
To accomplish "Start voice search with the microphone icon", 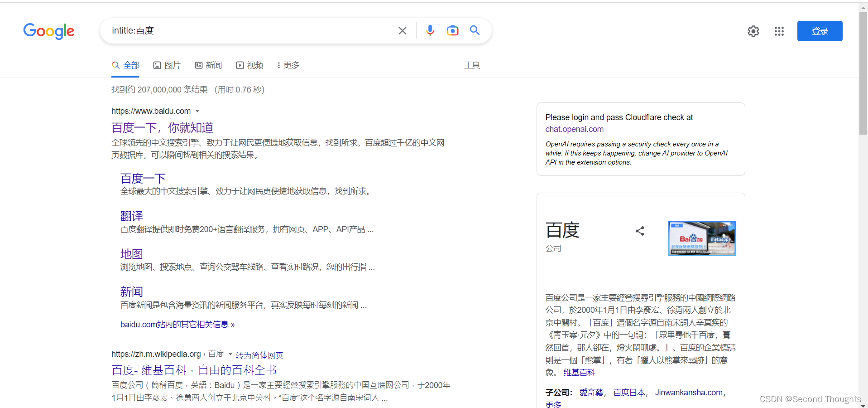I will [430, 30].
